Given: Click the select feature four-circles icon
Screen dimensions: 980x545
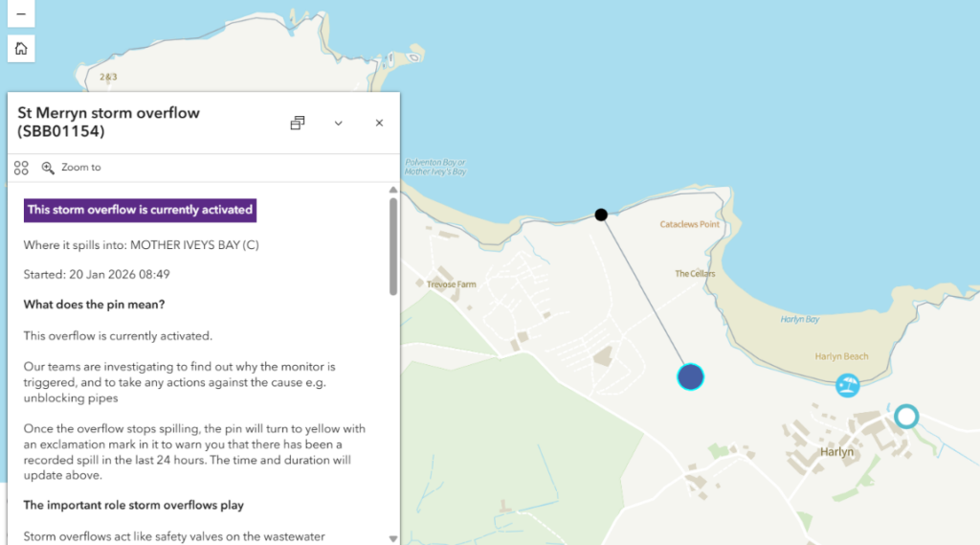Looking at the screenshot, I should pyautogui.click(x=21, y=168).
